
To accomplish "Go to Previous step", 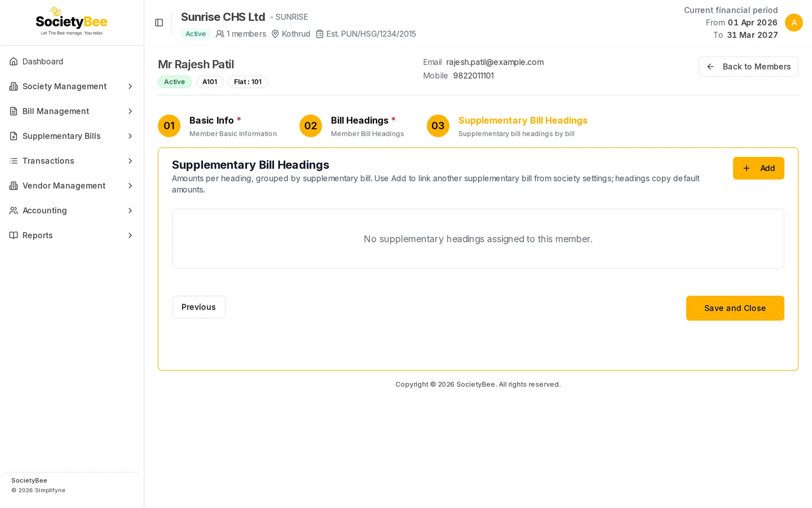I will (x=198, y=307).
